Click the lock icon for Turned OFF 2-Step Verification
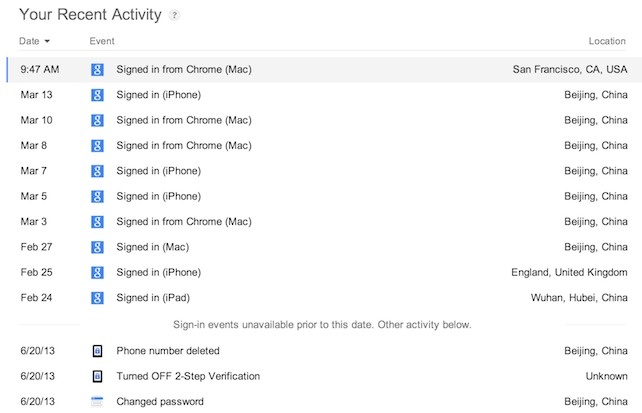This screenshot has width=642, height=413. (x=97, y=376)
